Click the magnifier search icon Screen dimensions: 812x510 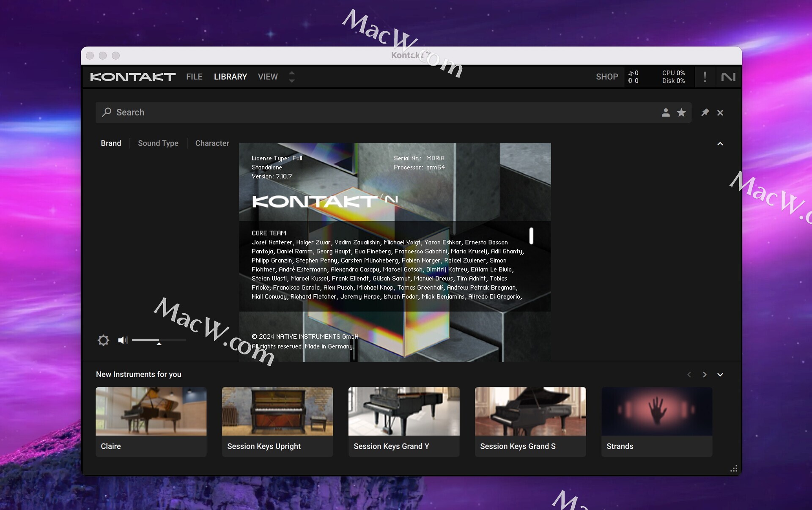tap(107, 112)
